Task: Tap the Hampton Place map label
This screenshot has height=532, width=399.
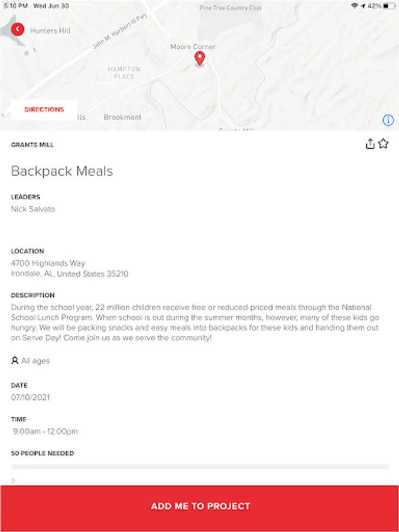Action: coord(124,73)
